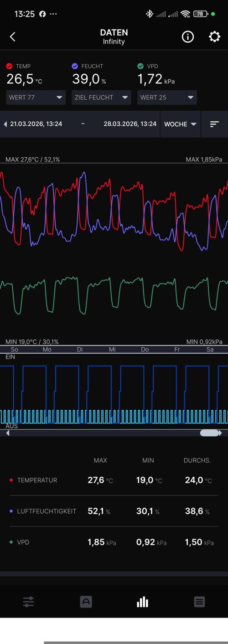Viewport: 228px width, 644px height.
Task: Expand the WERT 77 dropdown
Action: 36,97
